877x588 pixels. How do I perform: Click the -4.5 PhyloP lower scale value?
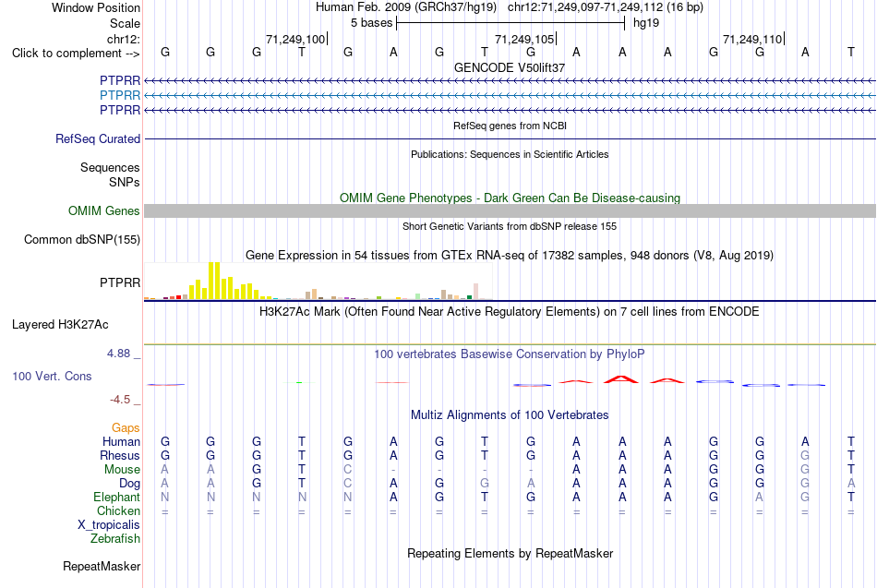[x=120, y=400]
